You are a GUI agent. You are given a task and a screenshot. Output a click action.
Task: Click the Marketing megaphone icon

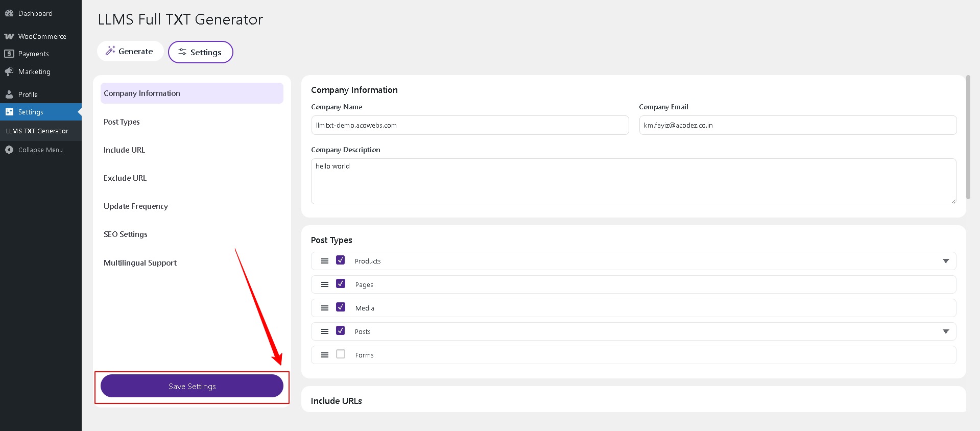[9, 71]
